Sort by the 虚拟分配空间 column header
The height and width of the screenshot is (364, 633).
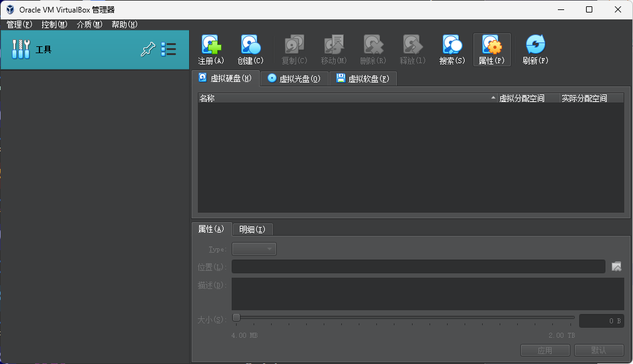click(x=528, y=98)
